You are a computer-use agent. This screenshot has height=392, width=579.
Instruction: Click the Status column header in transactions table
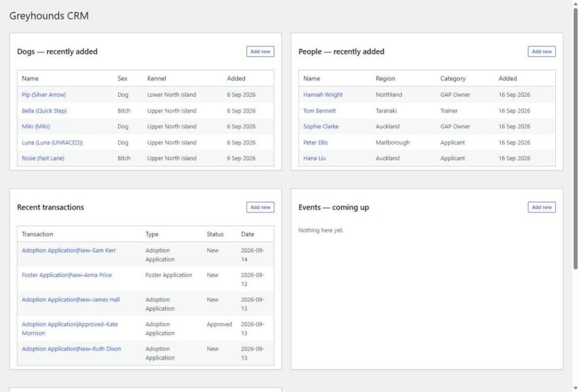(x=215, y=234)
